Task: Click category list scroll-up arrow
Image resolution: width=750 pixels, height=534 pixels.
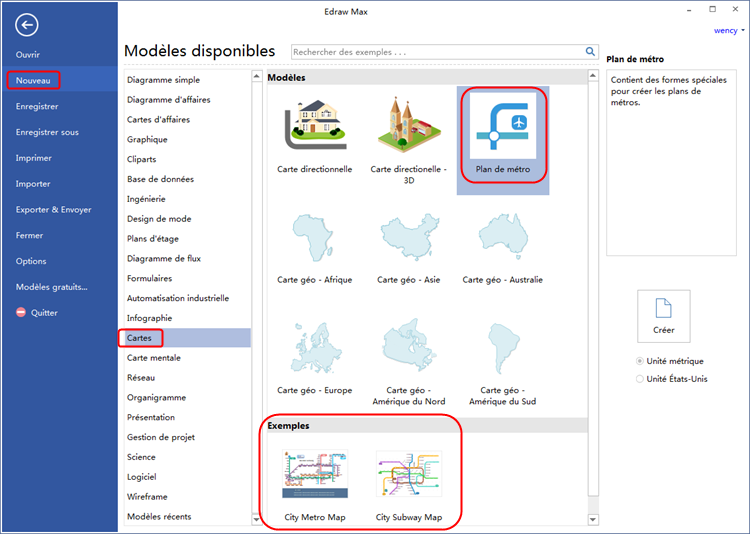Action: [x=256, y=76]
